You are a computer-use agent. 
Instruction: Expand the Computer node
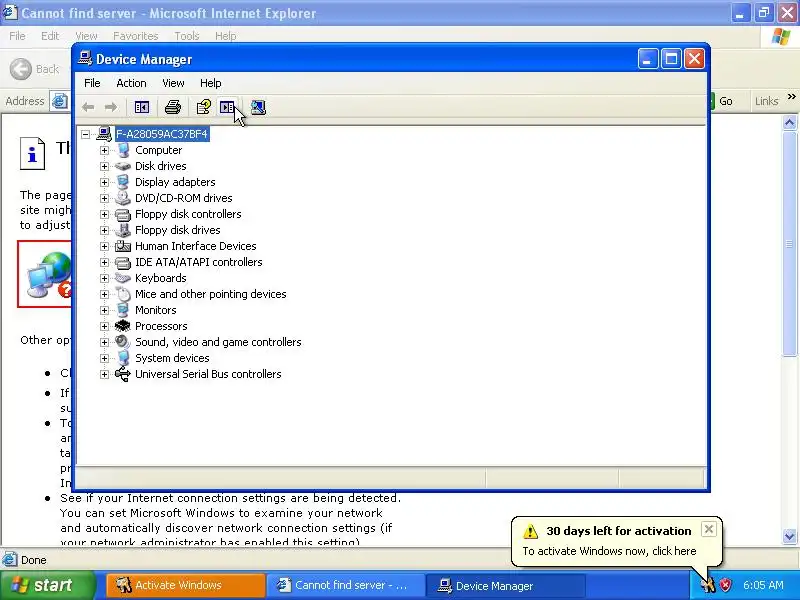[x=105, y=150]
